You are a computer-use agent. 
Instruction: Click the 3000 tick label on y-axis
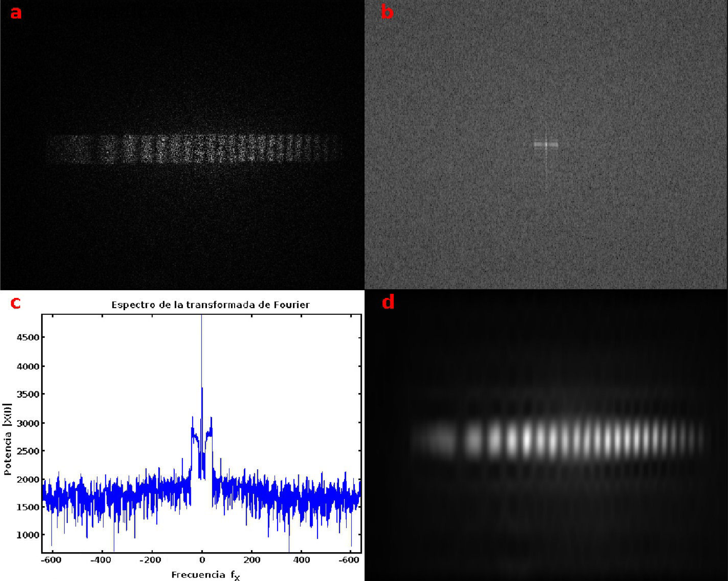point(28,423)
